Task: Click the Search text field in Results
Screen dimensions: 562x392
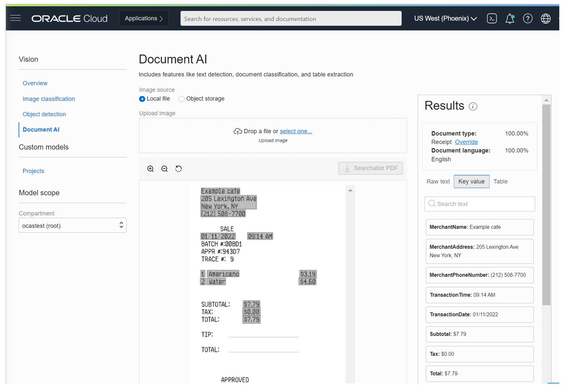Action: (x=479, y=204)
